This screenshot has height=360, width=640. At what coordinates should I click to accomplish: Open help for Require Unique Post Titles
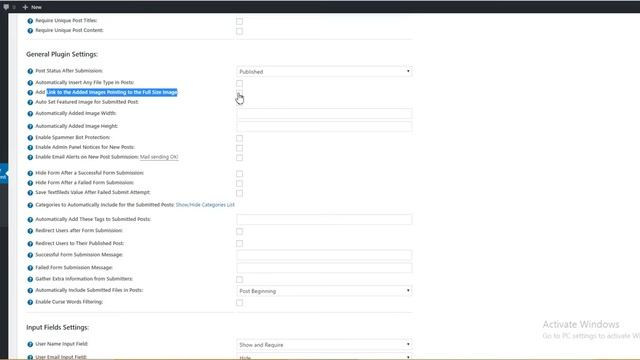[x=30, y=21]
